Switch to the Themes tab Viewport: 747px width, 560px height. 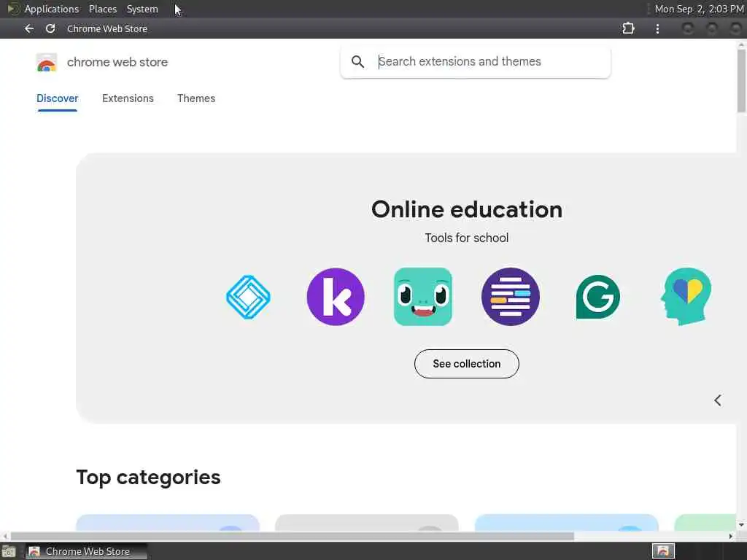196,98
